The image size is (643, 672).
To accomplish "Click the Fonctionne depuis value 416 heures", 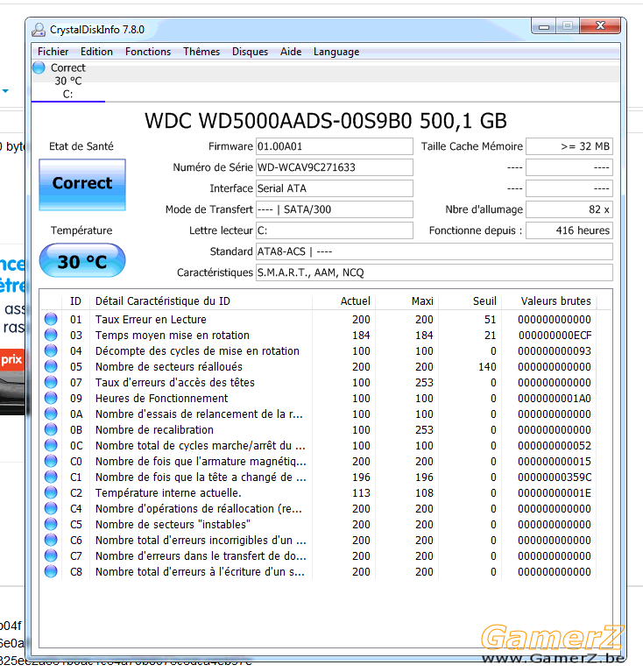I will (569, 230).
